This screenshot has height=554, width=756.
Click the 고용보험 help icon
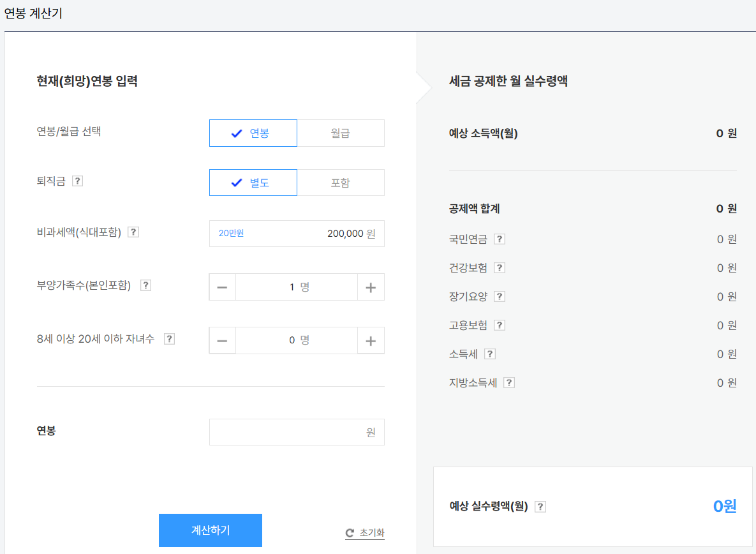click(498, 325)
